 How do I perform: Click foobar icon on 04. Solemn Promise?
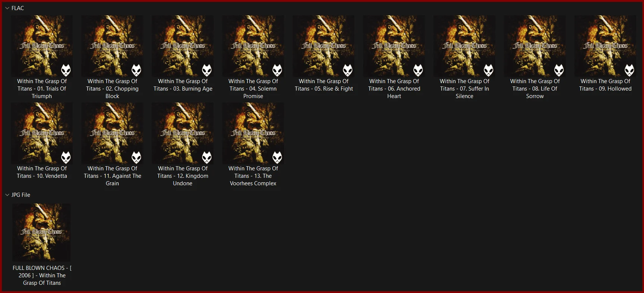click(x=277, y=70)
